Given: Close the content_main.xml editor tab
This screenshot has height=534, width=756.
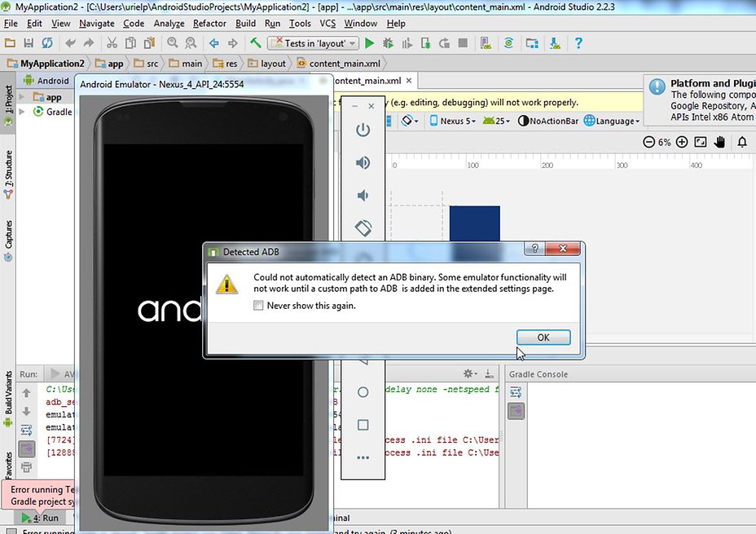Looking at the screenshot, I should (x=409, y=81).
